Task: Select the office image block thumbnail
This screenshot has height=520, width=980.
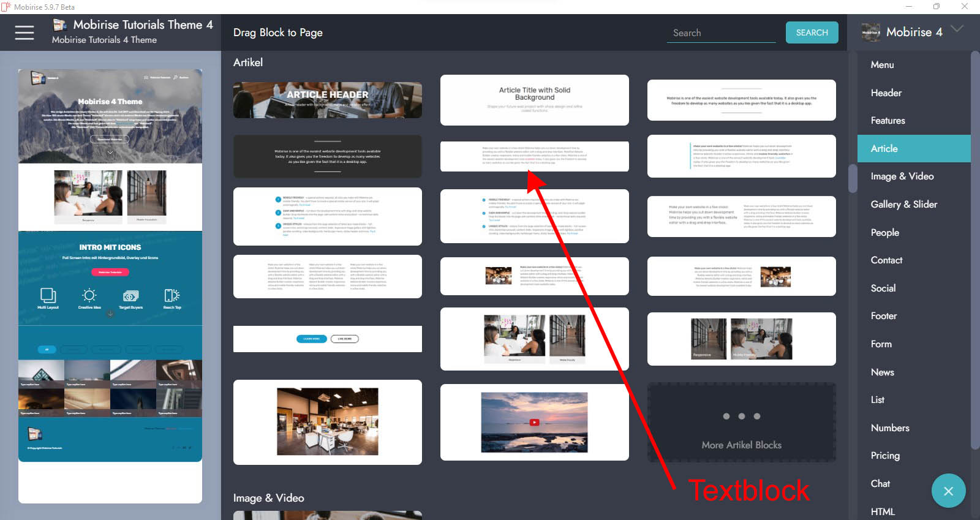Action: 327,422
